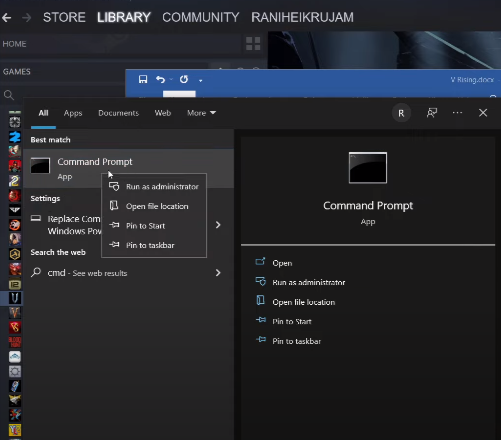
Task: Open the Steam COMMUNITY tab
Action: pos(201,17)
